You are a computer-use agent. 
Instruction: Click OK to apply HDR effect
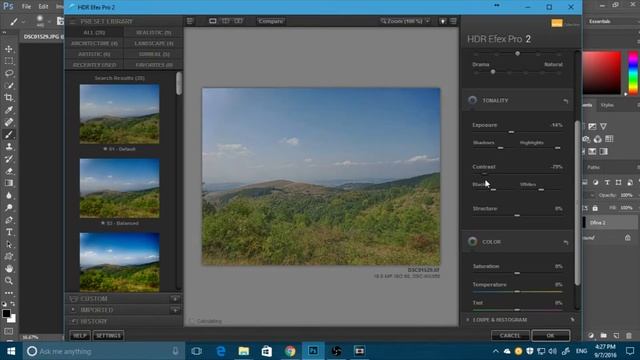[551, 336]
